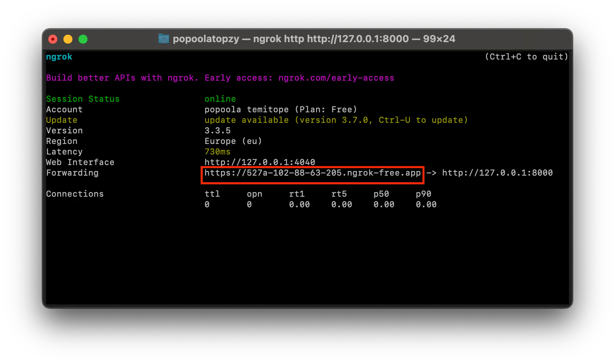
Task: Click the http://127.0.0.1:8000 forwarding target
Action: coord(497,173)
